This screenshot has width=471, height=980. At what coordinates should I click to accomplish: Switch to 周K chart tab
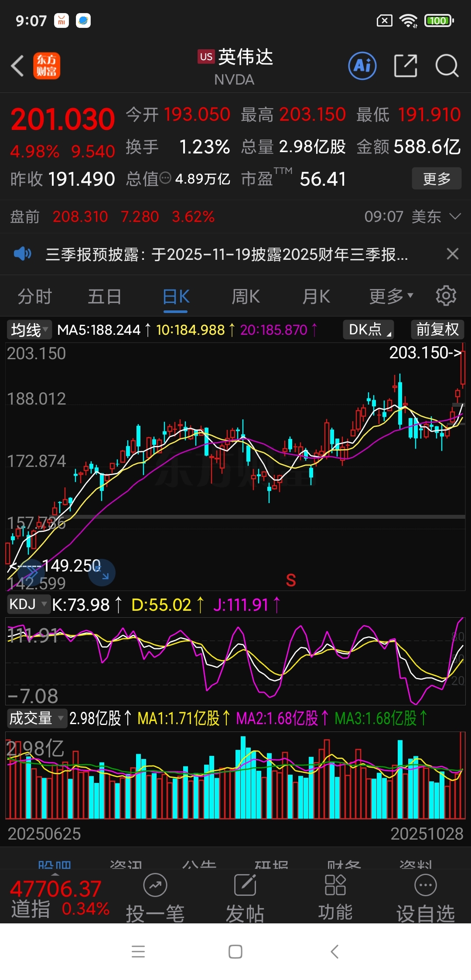click(246, 296)
